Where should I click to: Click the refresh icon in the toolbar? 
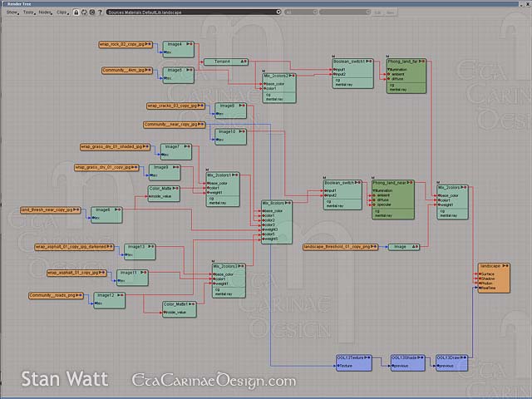(86, 13)
